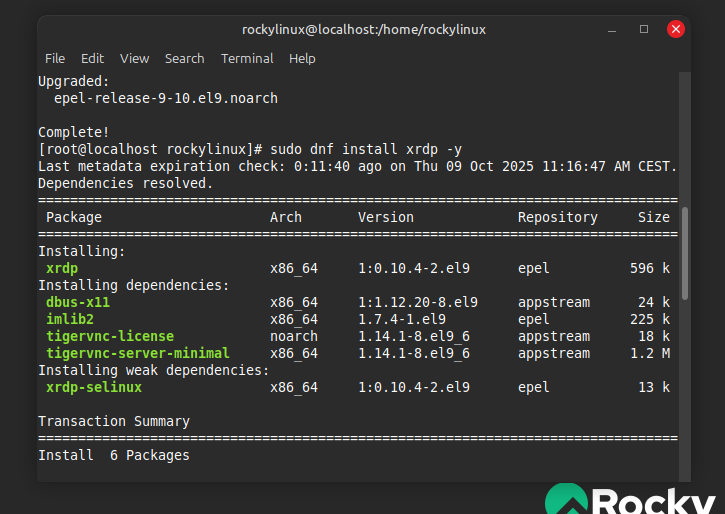Click the imlib2 package entry
Screen dimensions: 725x514
70,319
